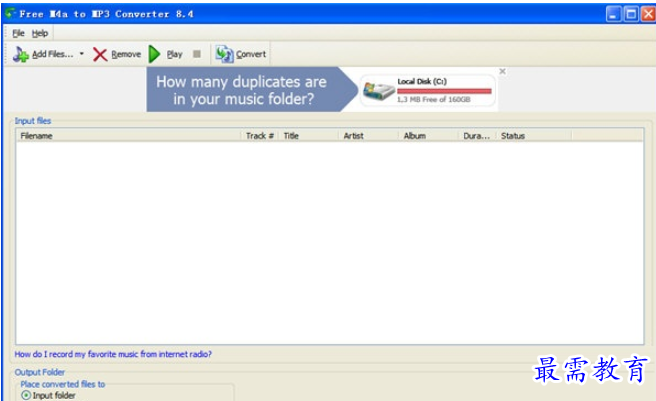Sort by the Title column header
656x401 pixels.
point(308,136)
